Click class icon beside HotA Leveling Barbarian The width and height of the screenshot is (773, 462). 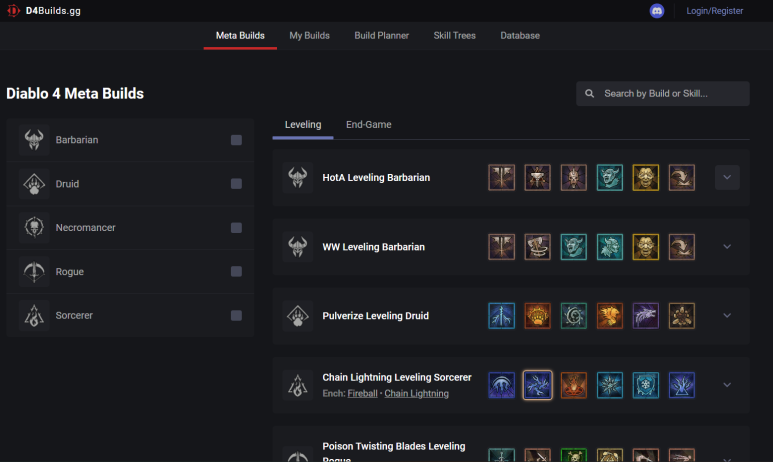click(298, 178)
